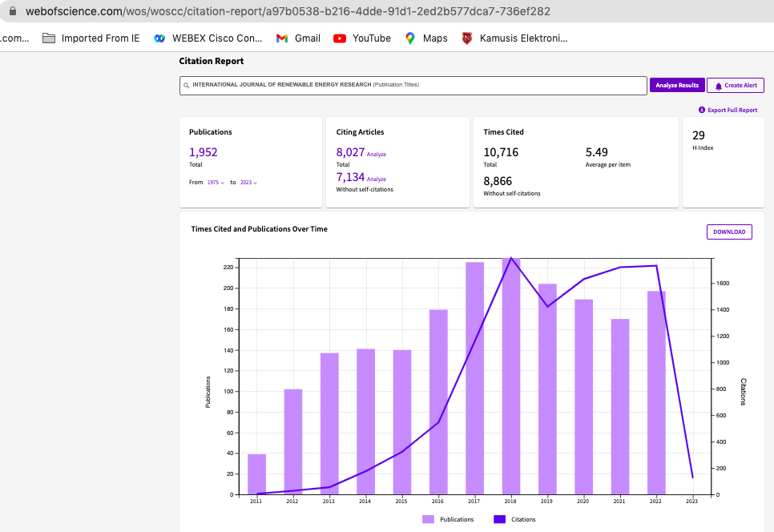
Task: Open the Imported From IE bookmarks folder
Action: (91, 38)
